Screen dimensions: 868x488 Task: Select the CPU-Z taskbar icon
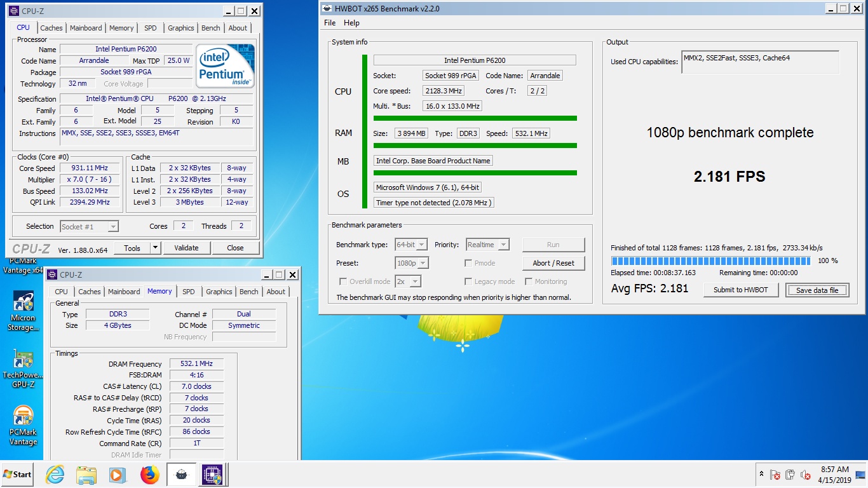212,475
